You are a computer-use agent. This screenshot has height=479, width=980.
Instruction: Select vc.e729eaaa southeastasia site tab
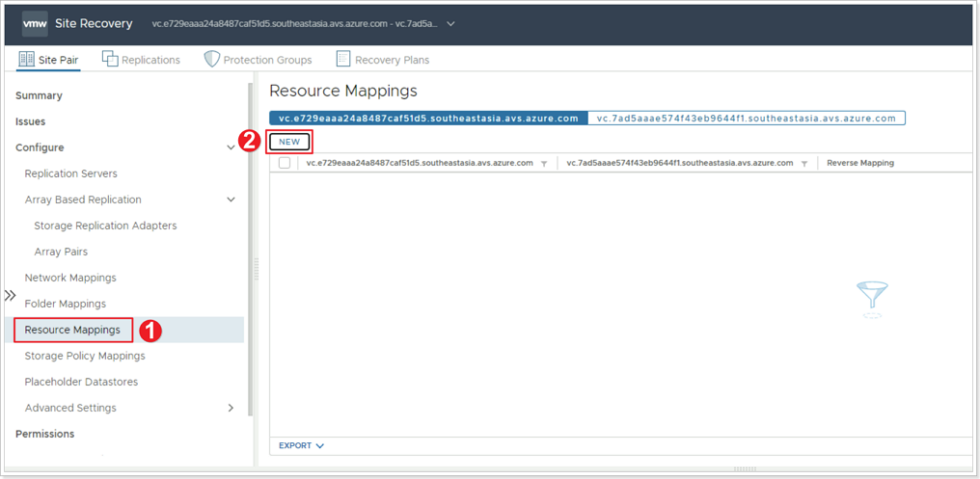pos(428,118)
